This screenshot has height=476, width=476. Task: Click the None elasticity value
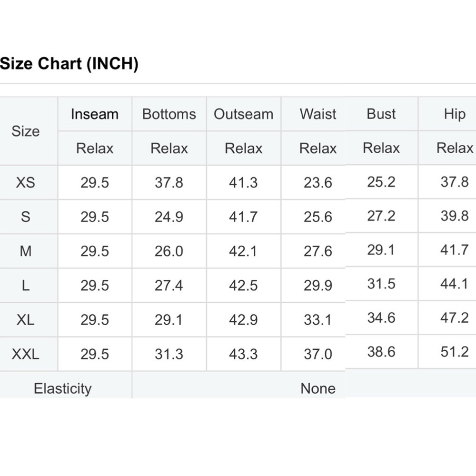click(318, 388)
